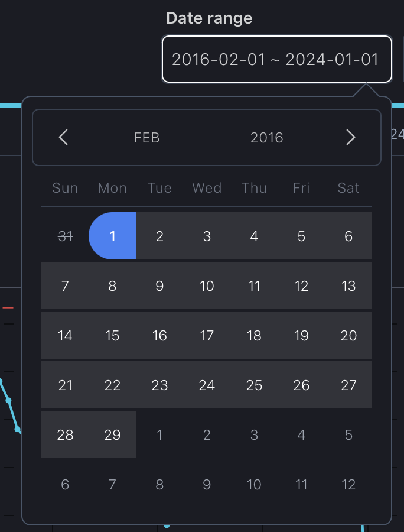Click the struck-through January 31 date

[65, 236]
